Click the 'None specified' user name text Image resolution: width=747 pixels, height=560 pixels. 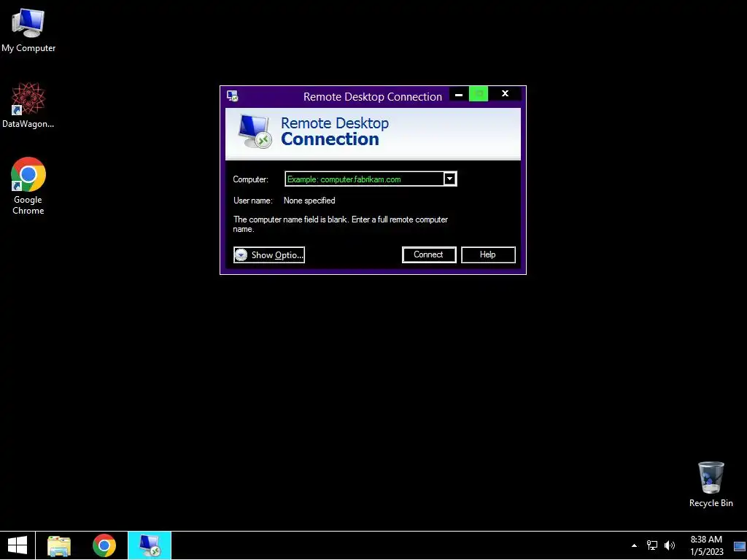[x=309, y=201]
